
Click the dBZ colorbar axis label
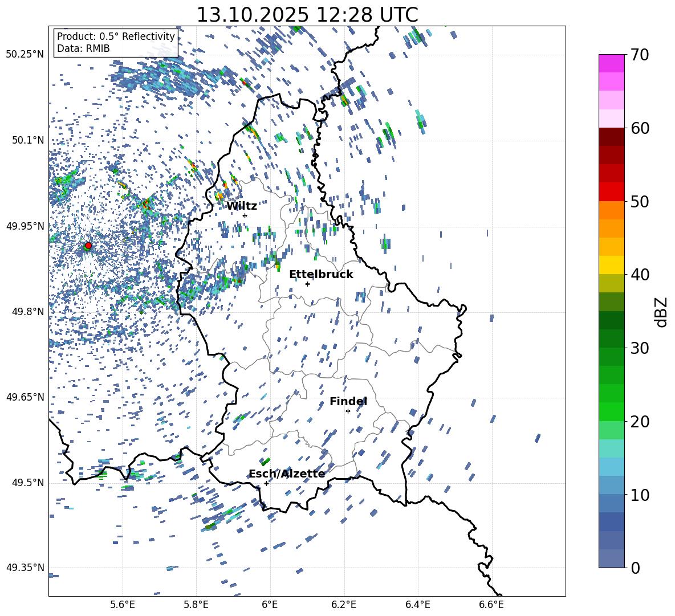(661, 312)
